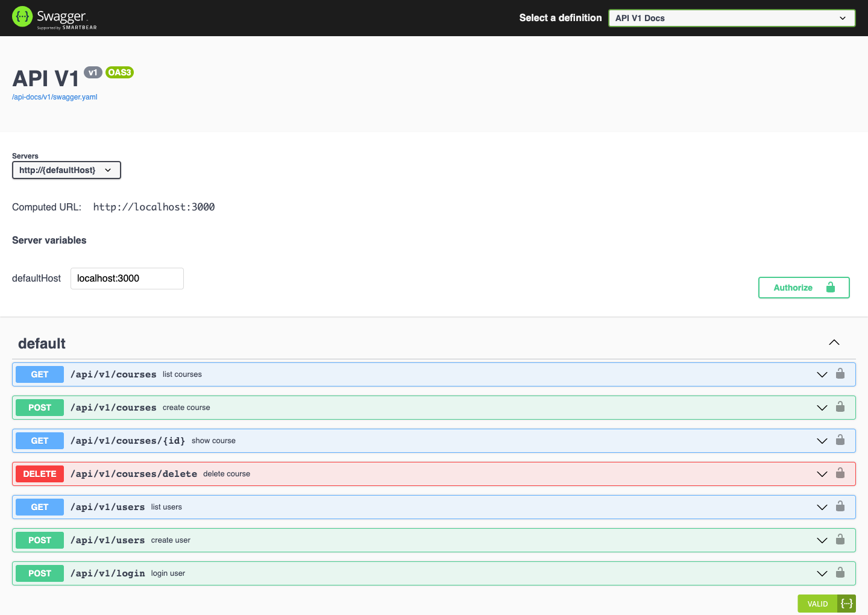Image resolution: width=868 pixels, height=615 pixels.
Task: Expand the POST /api/v1/login operation
Action: tap(822, 573)
